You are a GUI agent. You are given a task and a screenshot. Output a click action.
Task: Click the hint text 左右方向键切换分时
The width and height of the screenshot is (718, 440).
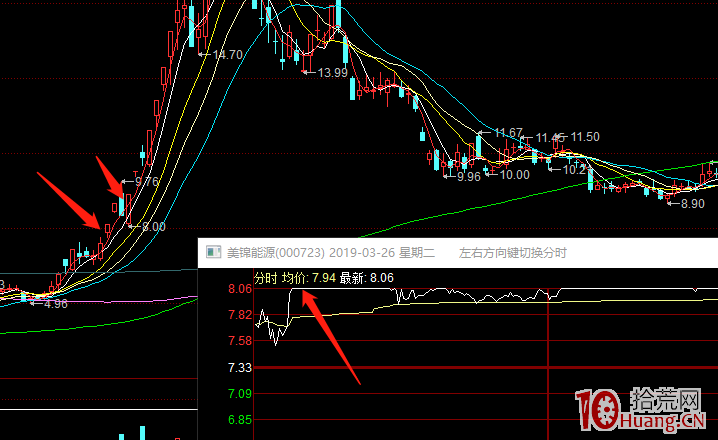[512, 253]
